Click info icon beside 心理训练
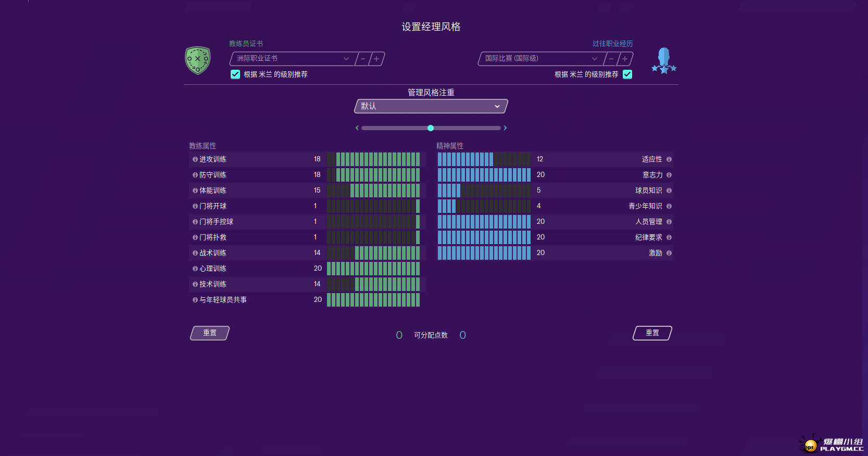Image resolution: width=868 pixels, height=456 pixels. (x=195, y=269)
